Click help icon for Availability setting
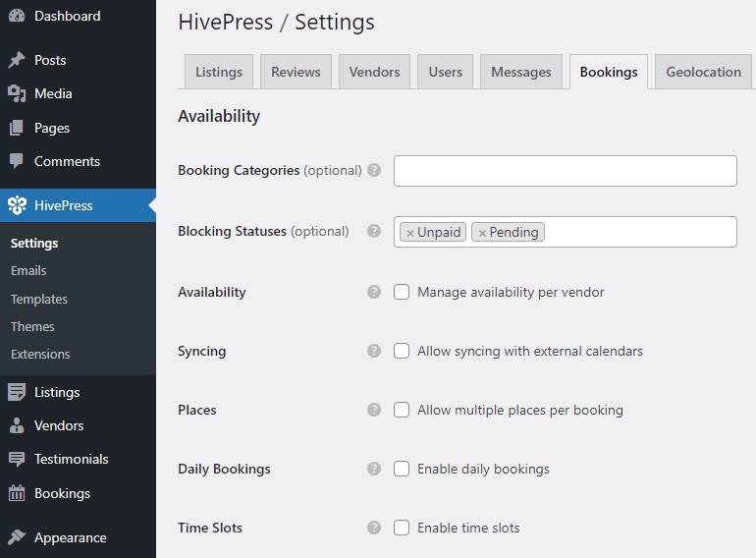The width and height of the screenshot is (756, 558). coord(374,292)
